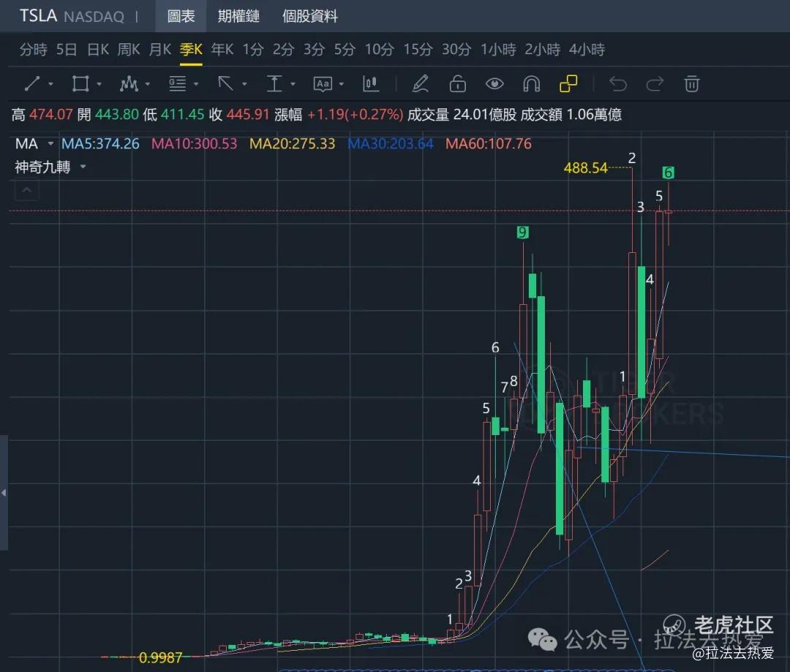
Task: Select the rectangle shape tool
Action: pos(80,83)
